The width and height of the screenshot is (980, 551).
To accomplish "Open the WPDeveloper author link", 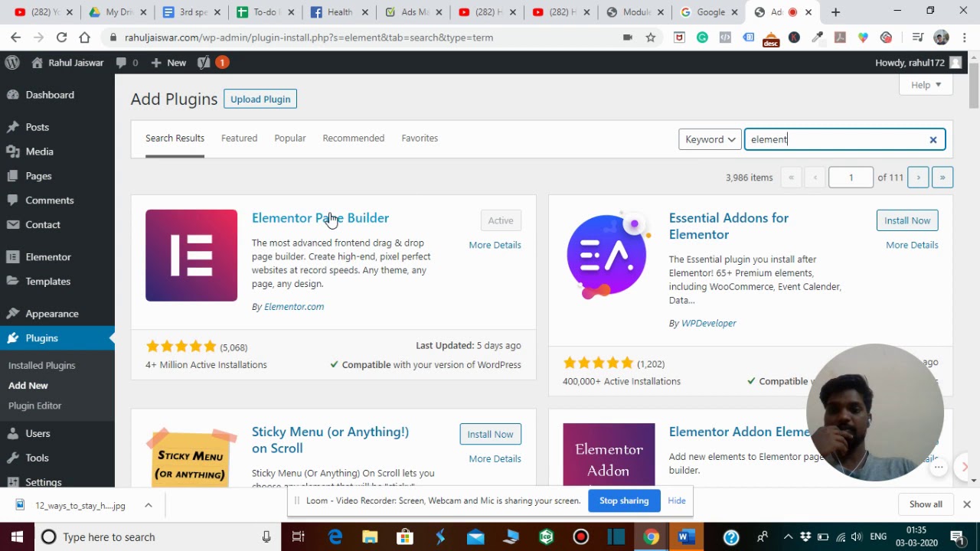I will [708, 324].
